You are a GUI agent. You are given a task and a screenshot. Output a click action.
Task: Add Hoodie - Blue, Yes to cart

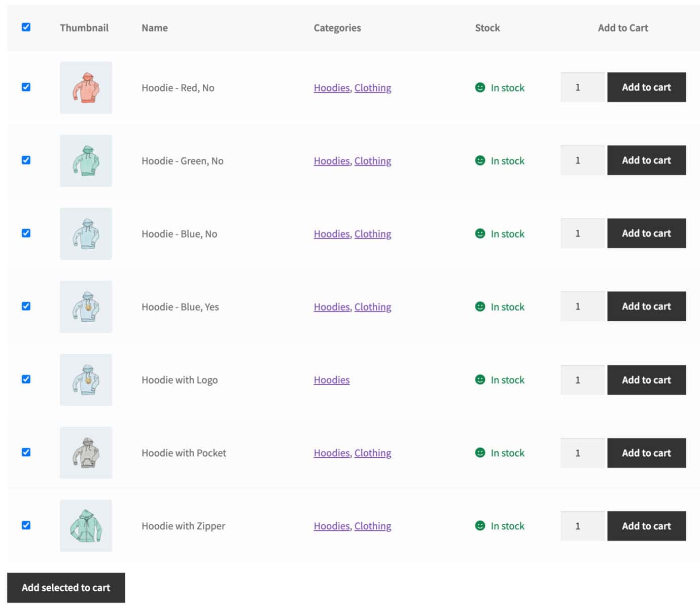pyautogui.click(x=646, y=307)
